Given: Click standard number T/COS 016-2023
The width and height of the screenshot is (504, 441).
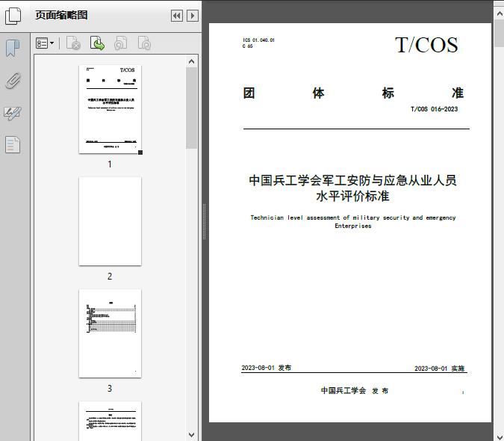Looking at the screenshot, I should pyautogui.click(x=435, y=109).
